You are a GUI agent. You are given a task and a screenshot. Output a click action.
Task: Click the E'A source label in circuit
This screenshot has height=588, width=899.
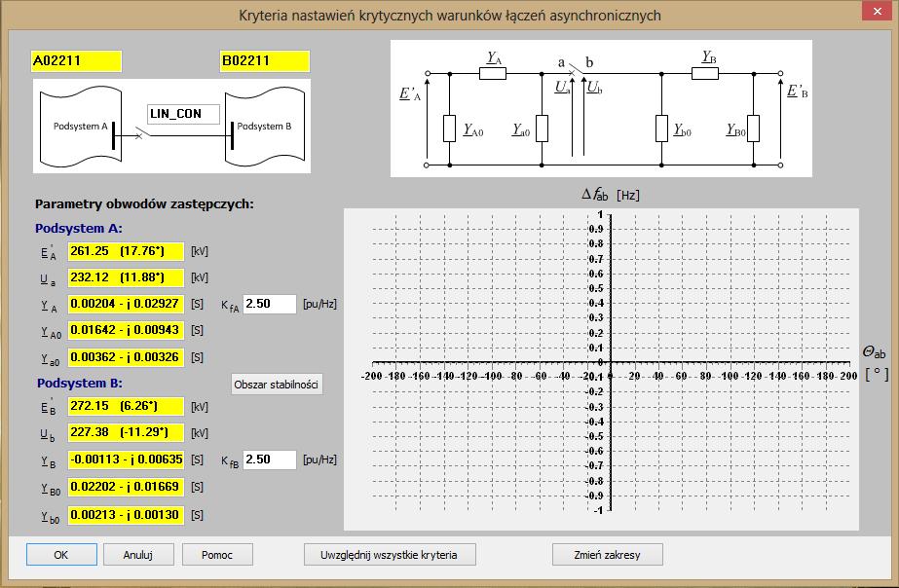click(x=410, y=93)
